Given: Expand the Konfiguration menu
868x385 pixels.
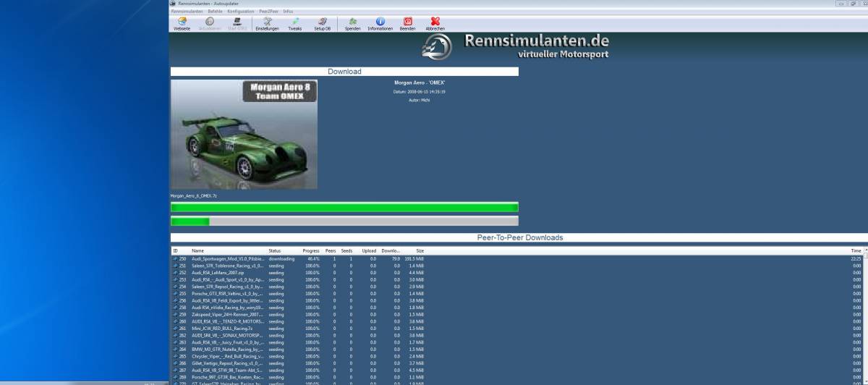Looking at the screenshot, I should point(240,12).
